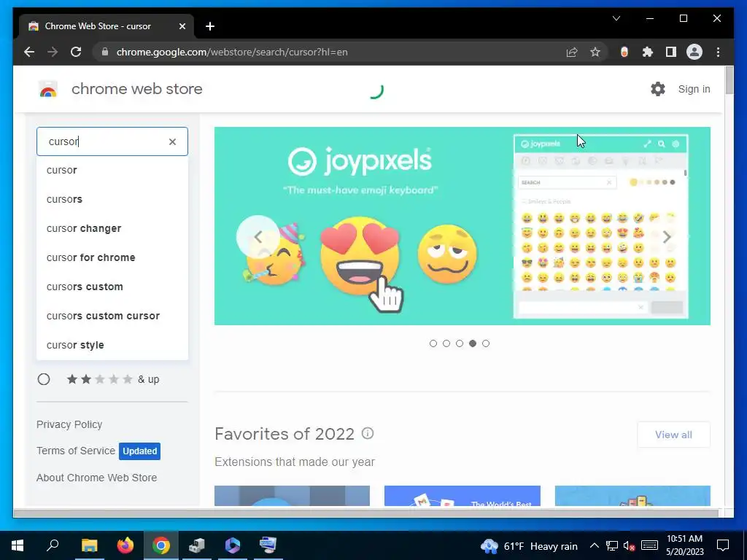Open the tab search dropdown arrow

coord(616,18)
